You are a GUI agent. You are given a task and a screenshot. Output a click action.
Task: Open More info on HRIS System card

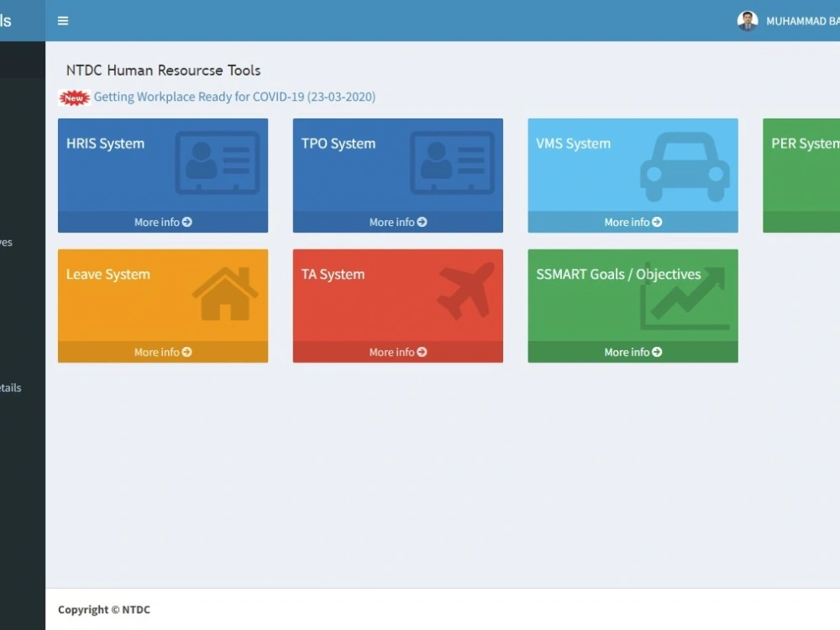tap(163, 222)
